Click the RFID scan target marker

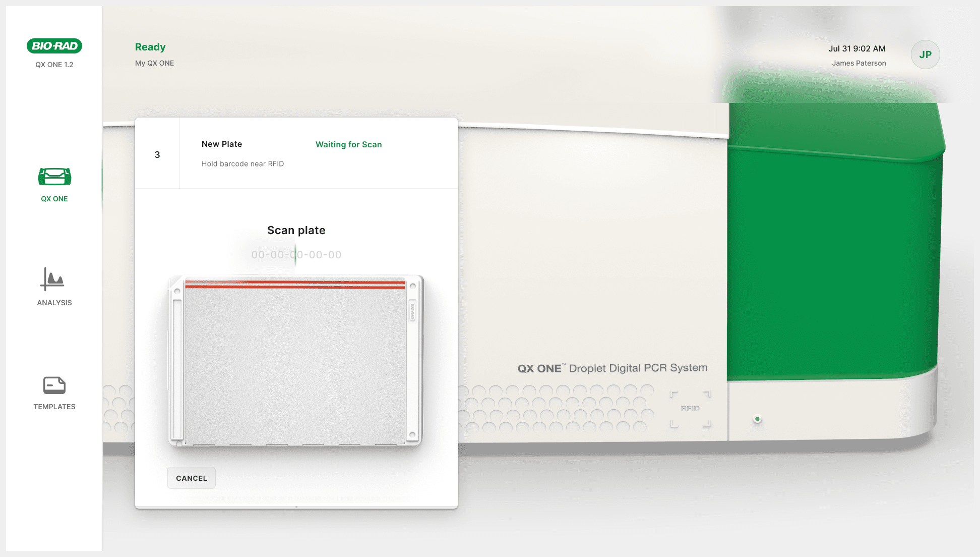point(690,409)
